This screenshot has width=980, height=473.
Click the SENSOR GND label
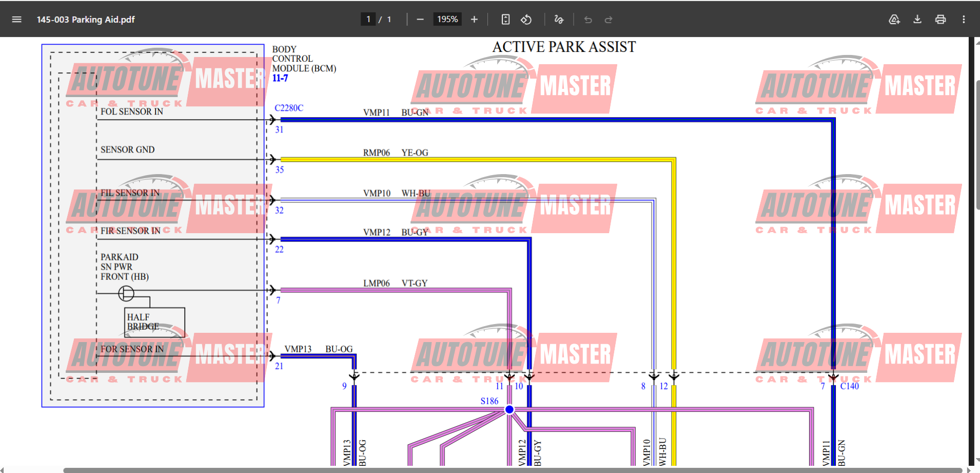pos(127,149)
